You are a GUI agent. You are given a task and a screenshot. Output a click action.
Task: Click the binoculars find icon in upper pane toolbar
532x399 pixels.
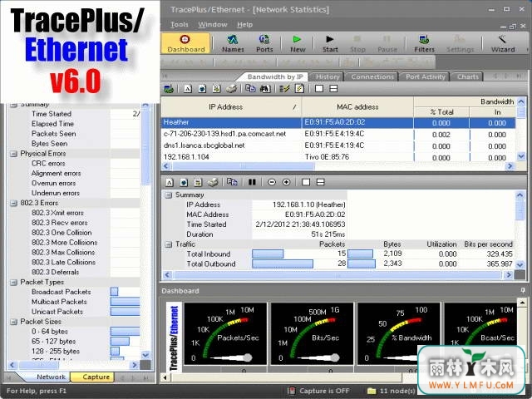(x=265, y=89)
